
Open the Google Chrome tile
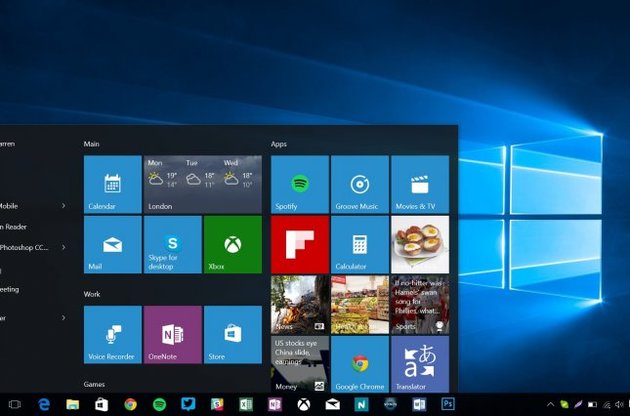tap(359, 365)
